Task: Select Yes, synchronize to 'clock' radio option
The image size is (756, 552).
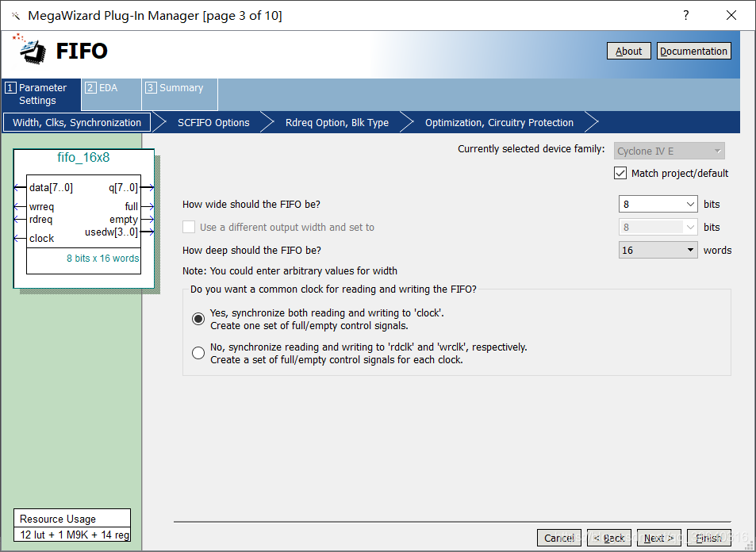Action: [x=198, y=319]
